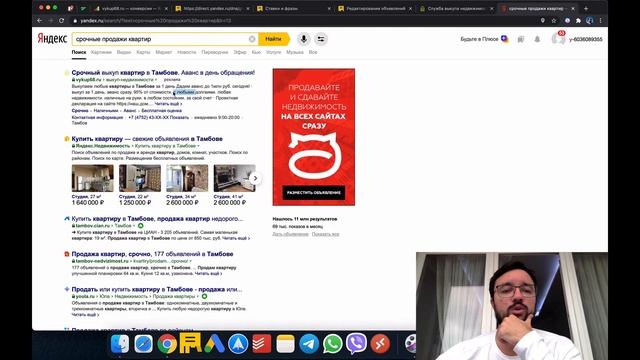The image size is (640, 360).
Task: Open the Переводчик search tab
Action: pyautogui.click(x=215, y=52)
